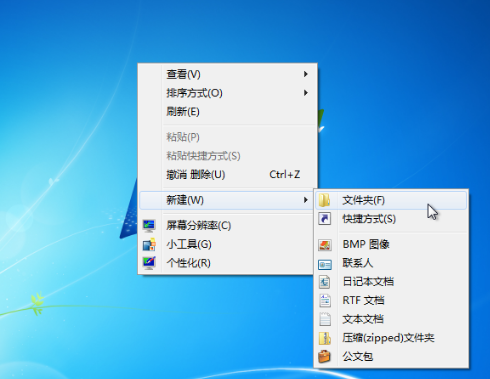Open the 排序方式(O) menu entry
The image size is (490, 379).
click(227, 93)
